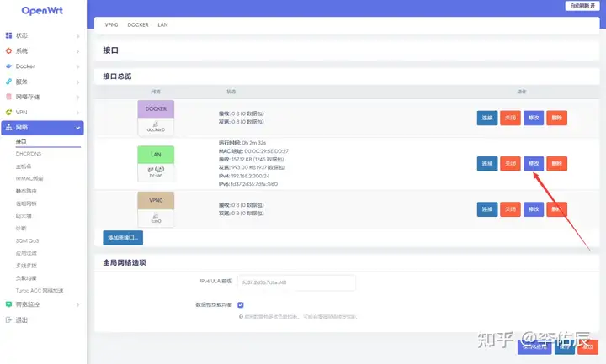Viewport: 606px width, 364px height.
Task: Click 关闭 button in the LAN row
Action: (510, 164)
